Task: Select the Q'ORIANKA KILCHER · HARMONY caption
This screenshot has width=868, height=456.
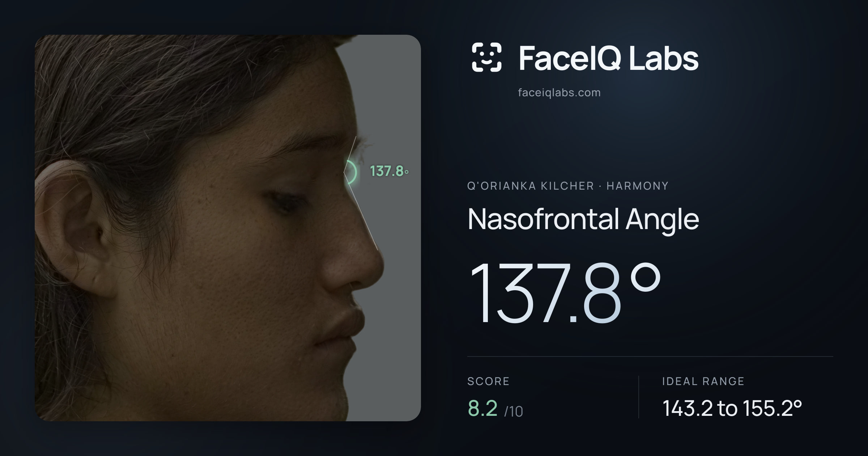Action: 568,186
